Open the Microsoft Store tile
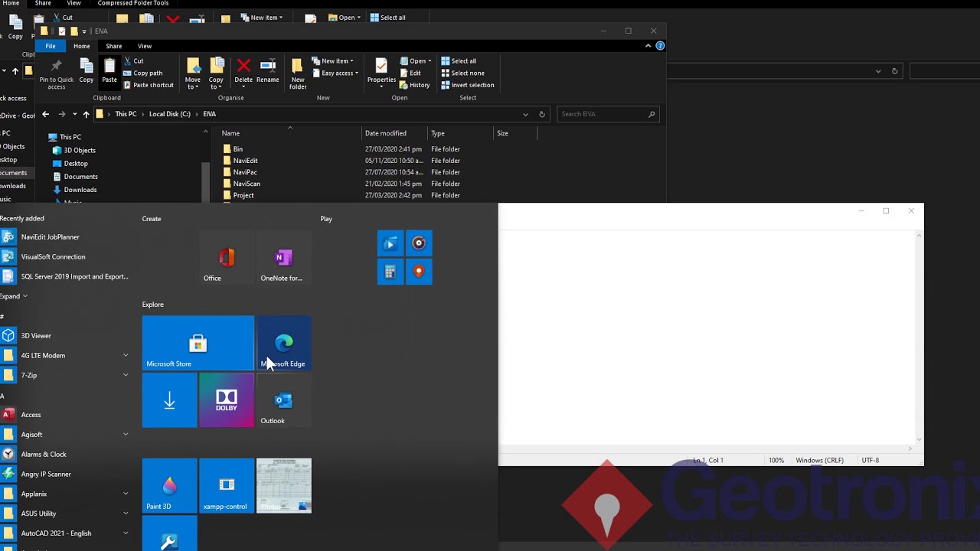980x551 pixels. (198, 343)
